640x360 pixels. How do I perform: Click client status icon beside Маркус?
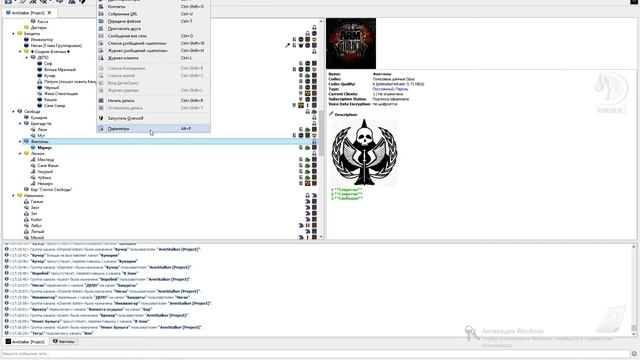click(33, 147)
